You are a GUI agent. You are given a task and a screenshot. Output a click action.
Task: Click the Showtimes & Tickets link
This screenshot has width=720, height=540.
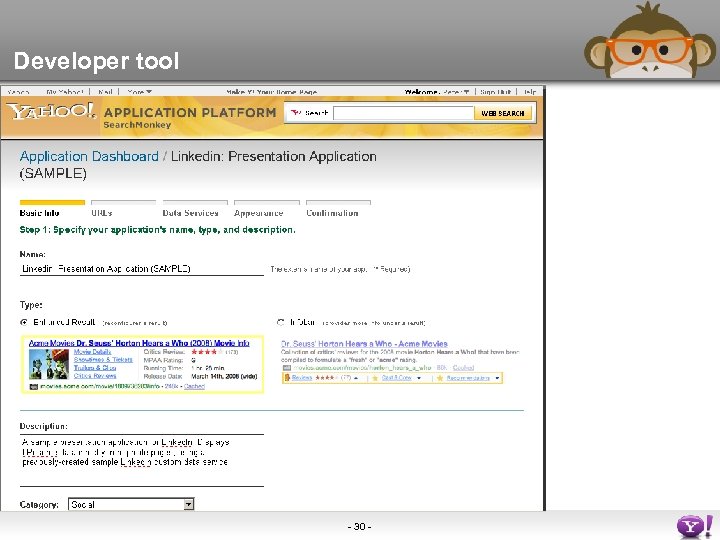(103, 360)
